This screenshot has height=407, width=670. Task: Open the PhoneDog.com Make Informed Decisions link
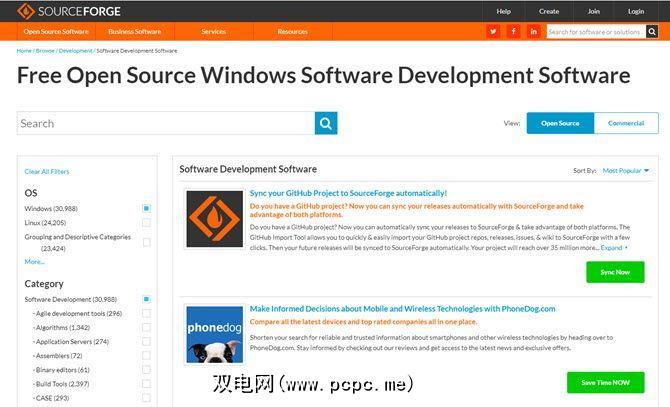(403, 309)
